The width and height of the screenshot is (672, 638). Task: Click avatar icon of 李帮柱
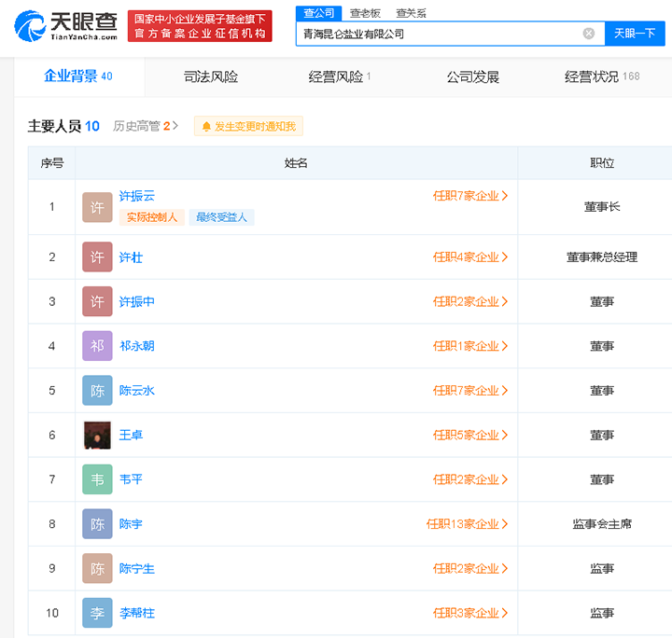pyautogui.click(x=97, y=613)
